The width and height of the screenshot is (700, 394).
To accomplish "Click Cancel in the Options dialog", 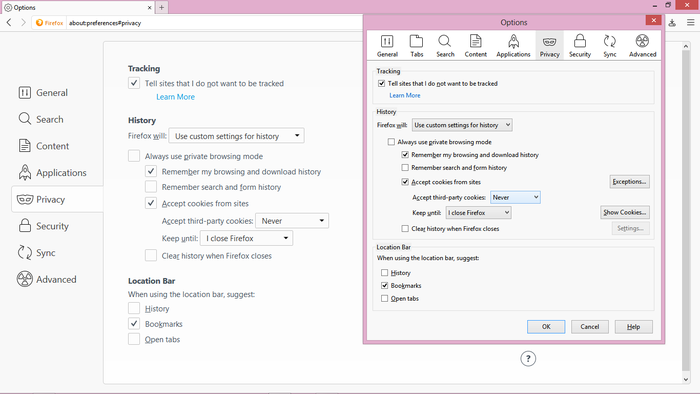I will coord(590,327).
